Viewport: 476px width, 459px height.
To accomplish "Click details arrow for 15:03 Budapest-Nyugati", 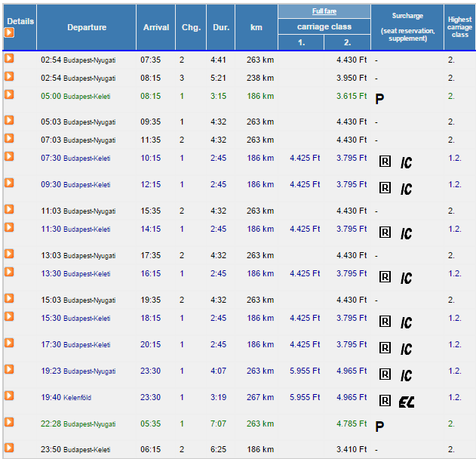I will [x=9, y=299].
